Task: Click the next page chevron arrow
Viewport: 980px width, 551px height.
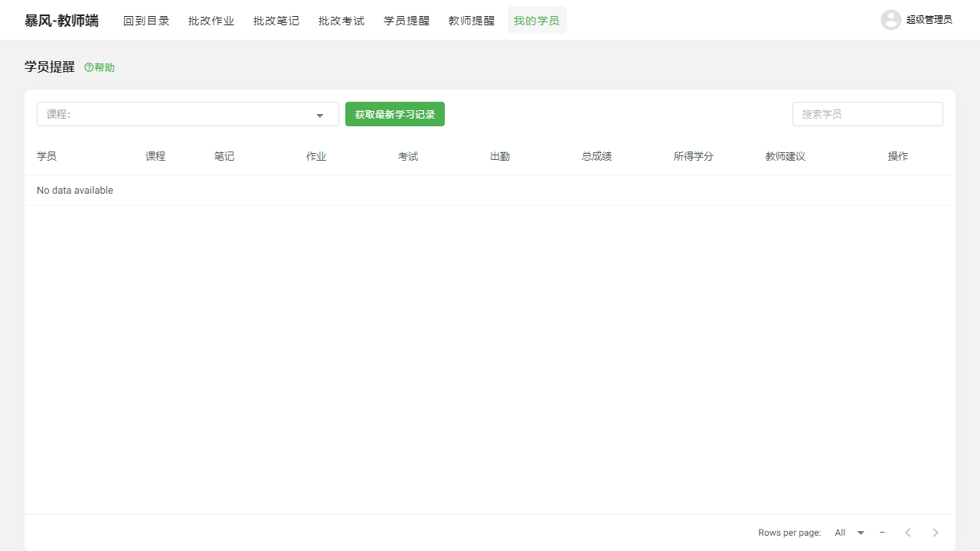Action: pos(935,532)
